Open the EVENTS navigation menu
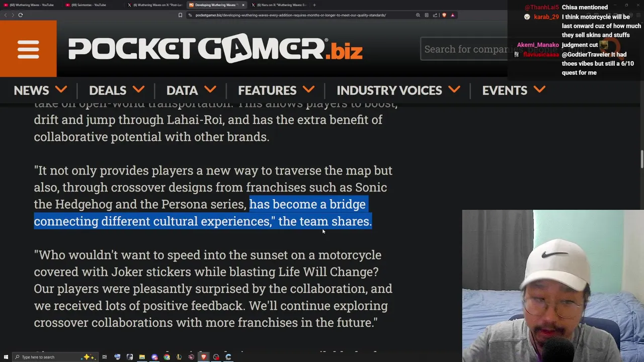 pos(514,90)
